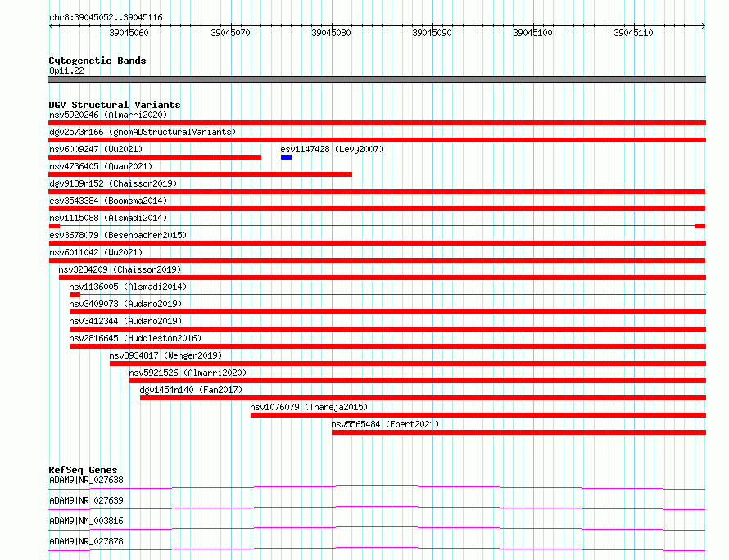The height and width of the screenshot is (560, 729).
Task: Open esv3678079 (Besenbacher2015) variant
Action: pos(118,235)
